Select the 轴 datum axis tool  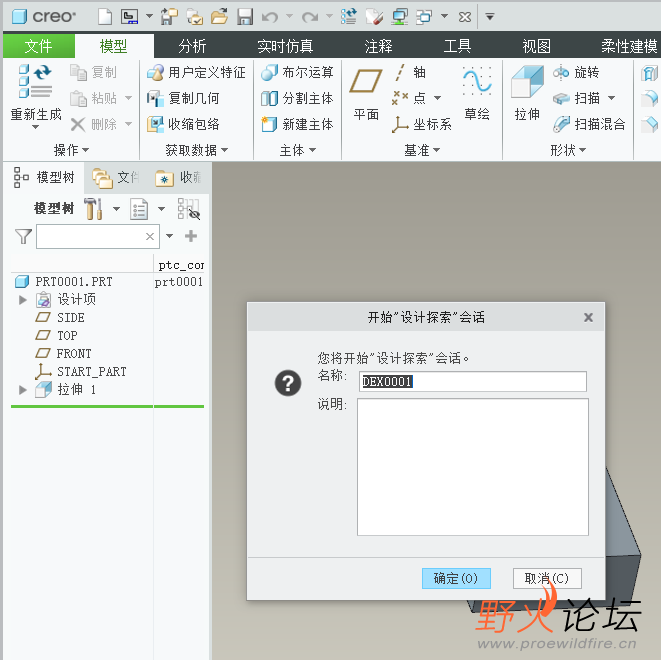click(x=410, y=72)
